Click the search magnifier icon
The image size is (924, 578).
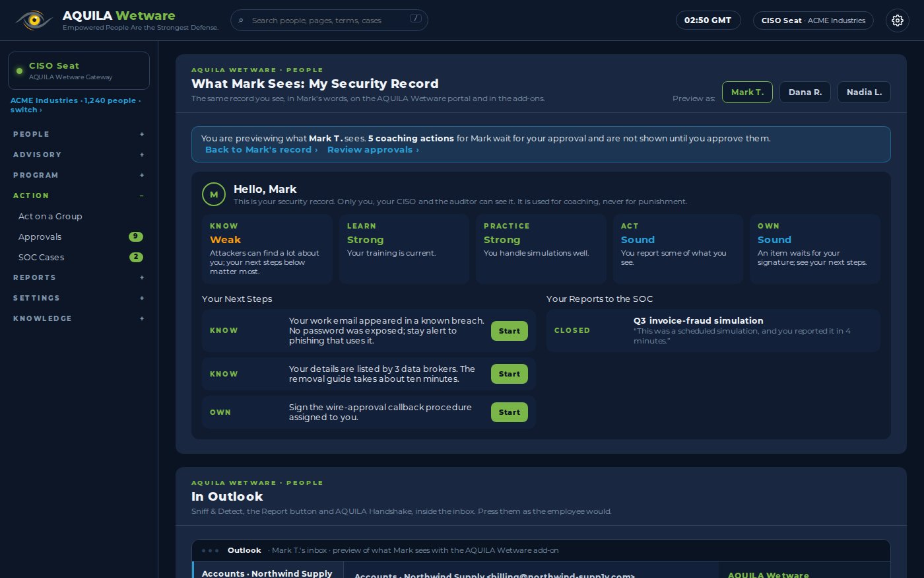coord(241,20)
